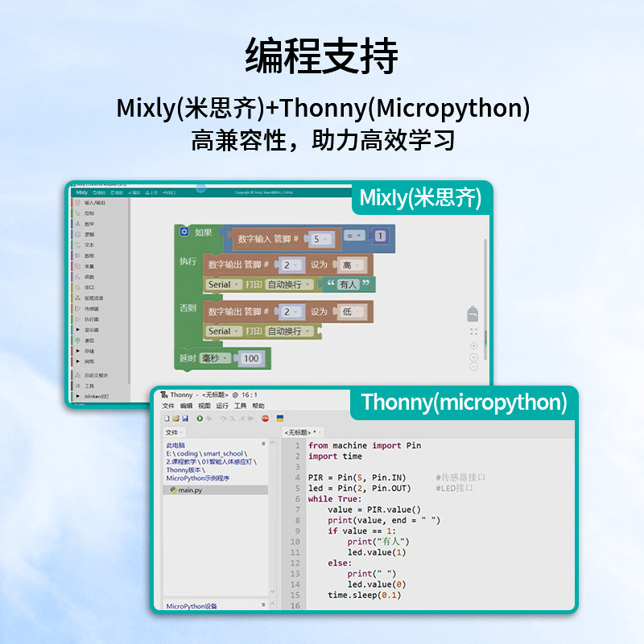Open pin 2 dropdown in 执行 output block
644x644 pixels.
point(291,266)
